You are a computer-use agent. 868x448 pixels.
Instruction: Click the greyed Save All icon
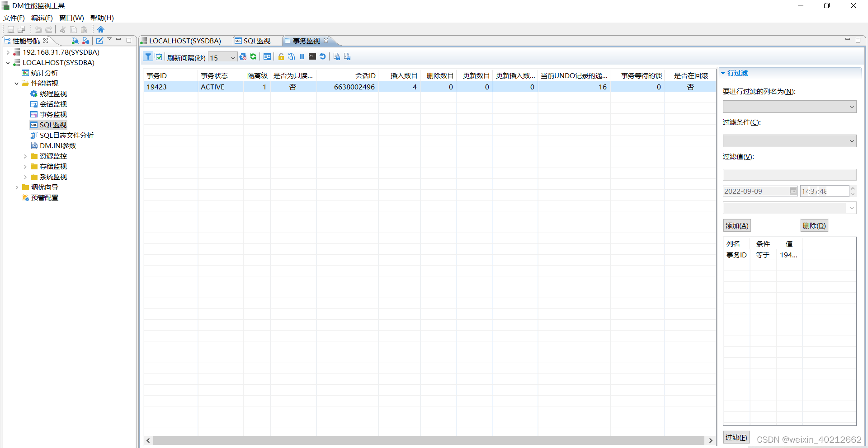tap(21, 29)
